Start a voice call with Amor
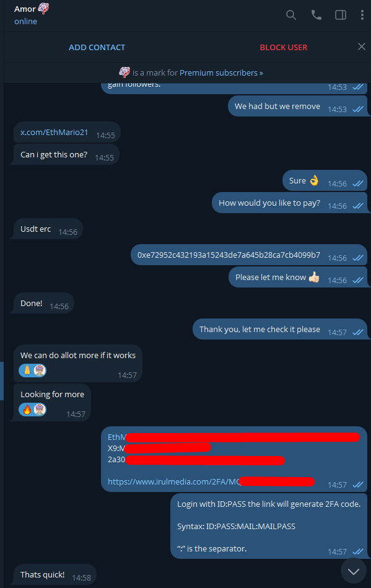The image size is (371, 588). pyautogui.click(x=316, y=15)
